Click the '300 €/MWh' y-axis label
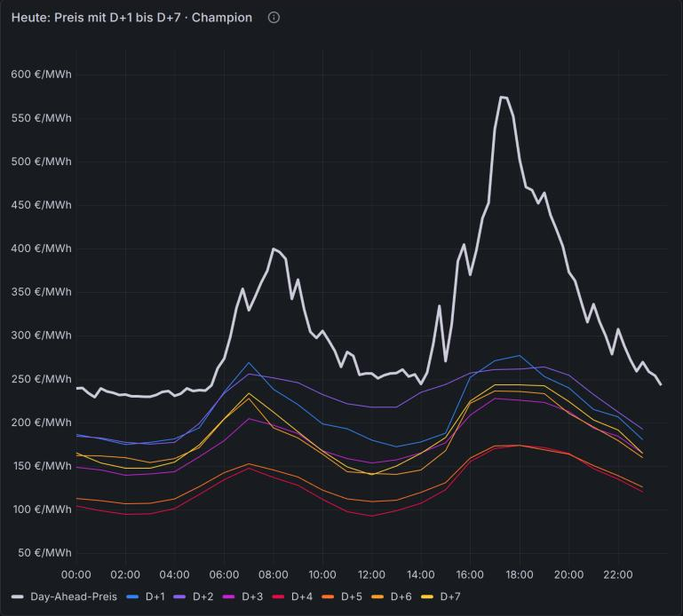The width and height of the screenshot is (683, 616). pyautogui.click(x=42, y=336)
